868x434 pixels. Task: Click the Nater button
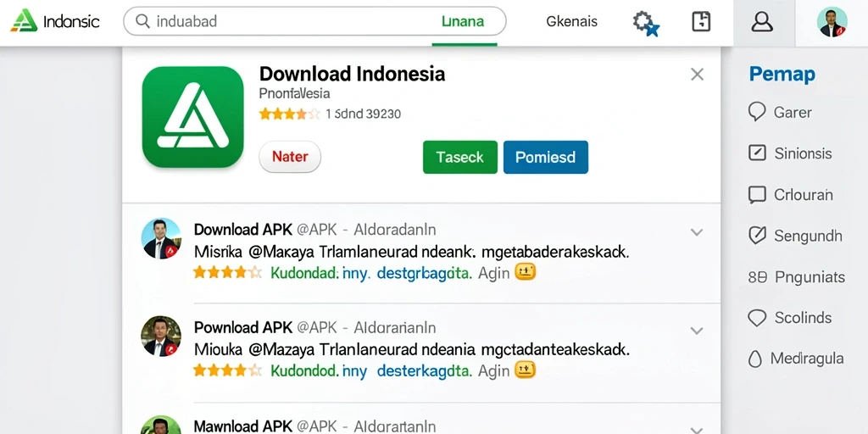coord(290,157)
